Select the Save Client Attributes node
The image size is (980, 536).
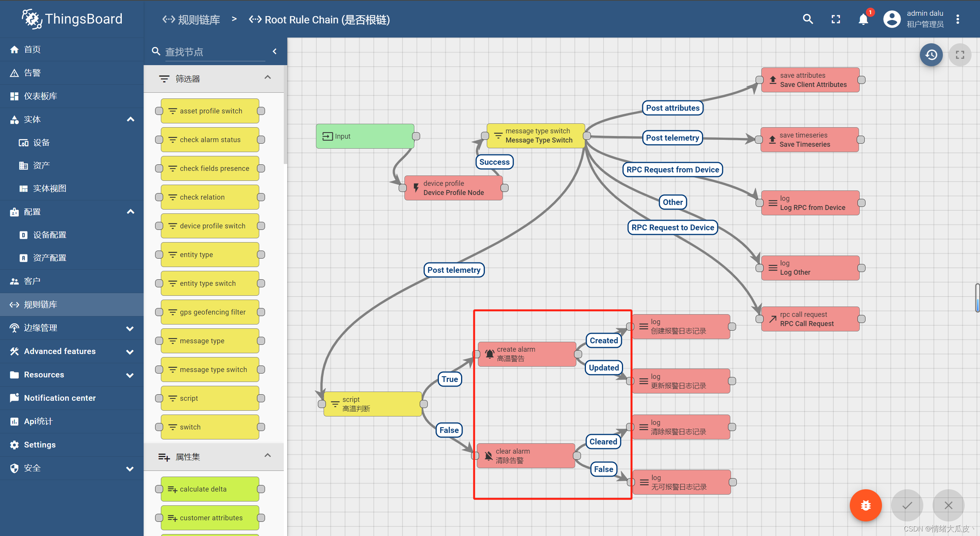810,80
